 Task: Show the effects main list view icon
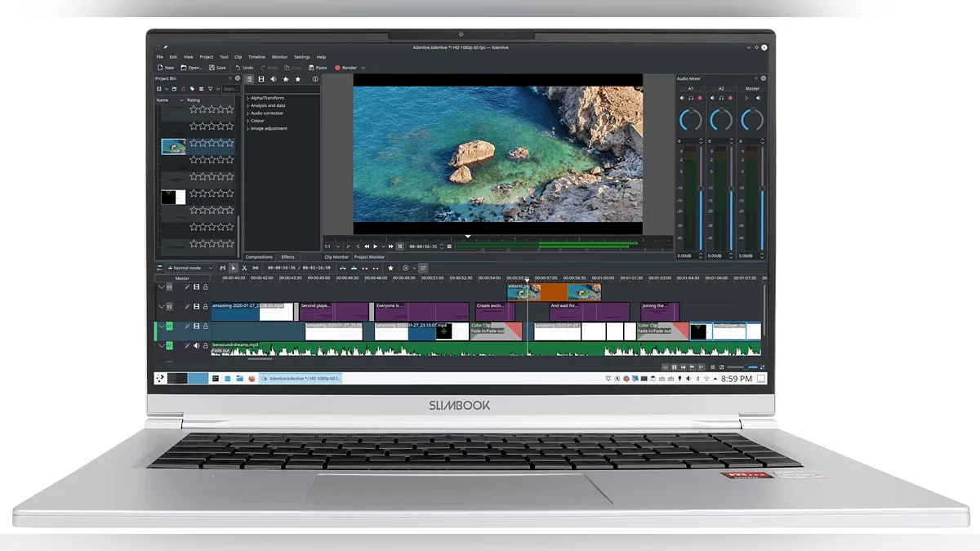point(249,79)
